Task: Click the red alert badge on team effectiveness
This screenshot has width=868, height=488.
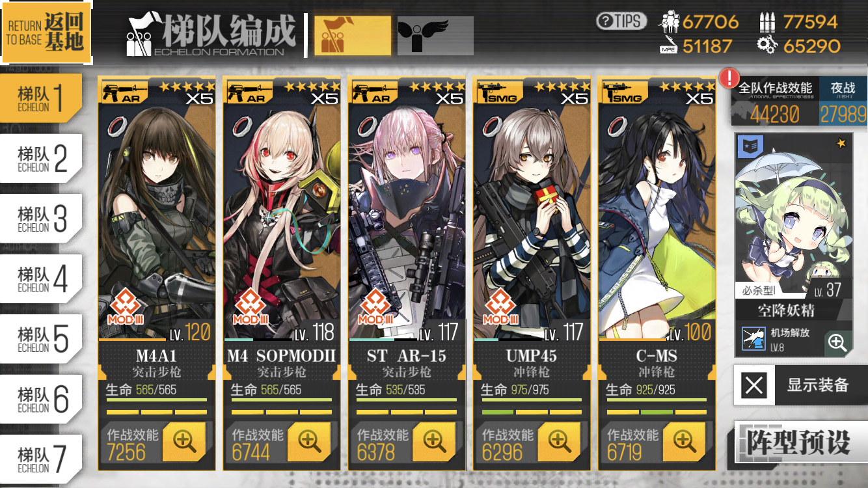Action: [727, 78]
